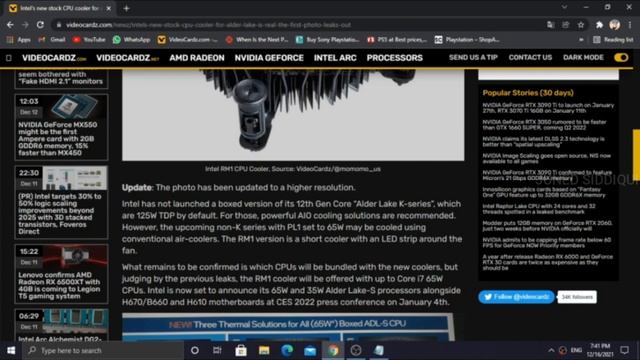Click the page vertical scrollbar thumb

pos(636,155)
